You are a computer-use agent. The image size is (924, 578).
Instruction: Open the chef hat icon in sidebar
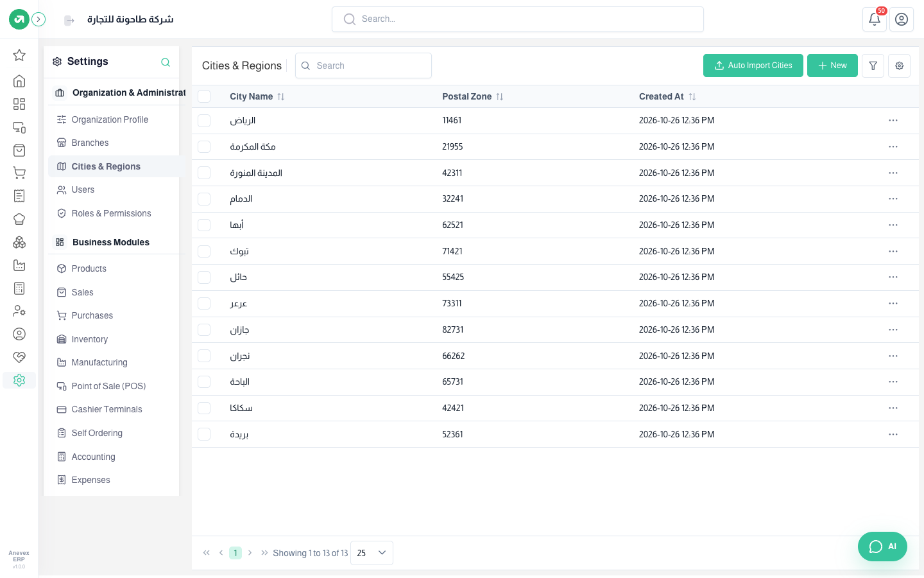(19, 219)
